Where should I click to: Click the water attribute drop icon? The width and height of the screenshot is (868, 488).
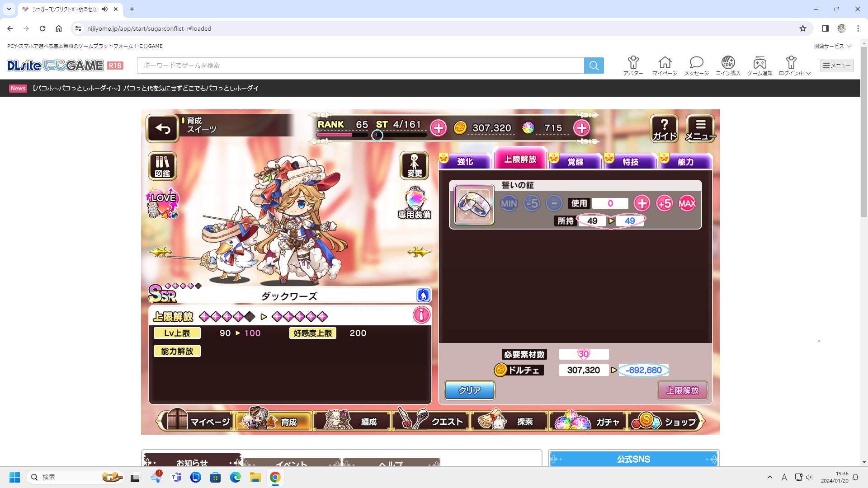point(423,296)
